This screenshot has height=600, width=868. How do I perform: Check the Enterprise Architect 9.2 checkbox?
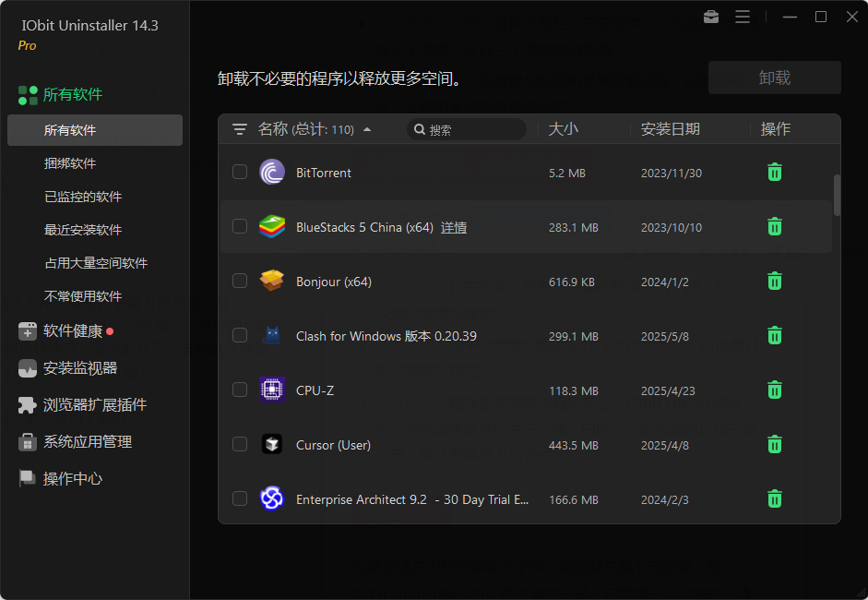[240, 498]
